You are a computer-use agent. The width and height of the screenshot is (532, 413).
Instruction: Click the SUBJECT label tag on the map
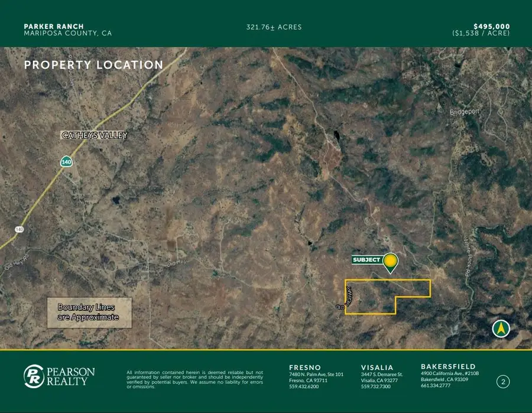pos(367,258)
